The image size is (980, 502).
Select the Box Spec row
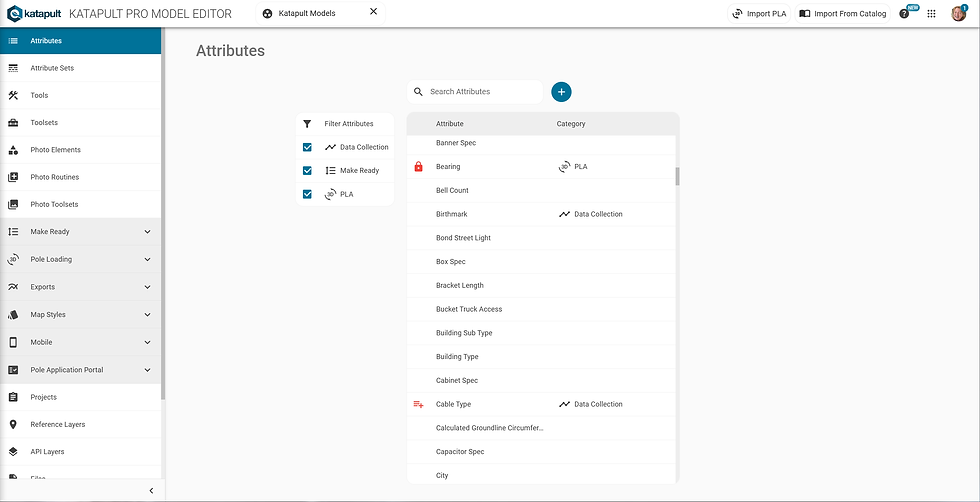pyautogui.click(x=542, y=262)
